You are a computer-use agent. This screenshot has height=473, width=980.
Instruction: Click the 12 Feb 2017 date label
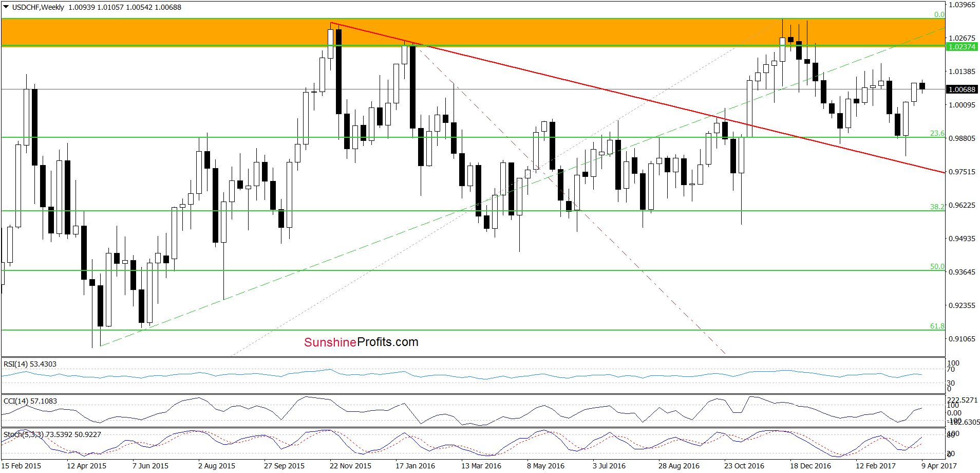[875, 466]
